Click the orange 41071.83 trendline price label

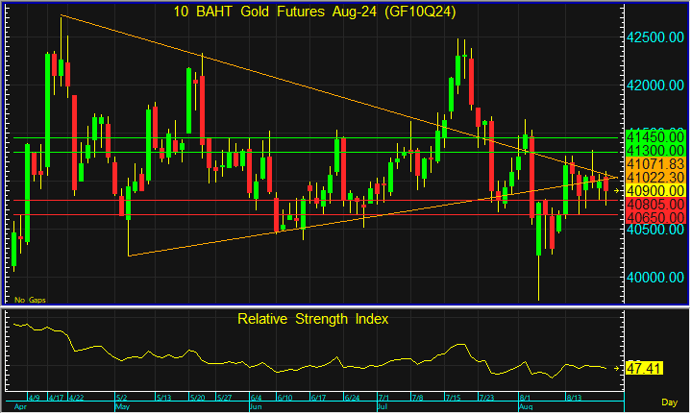(654, 163)
